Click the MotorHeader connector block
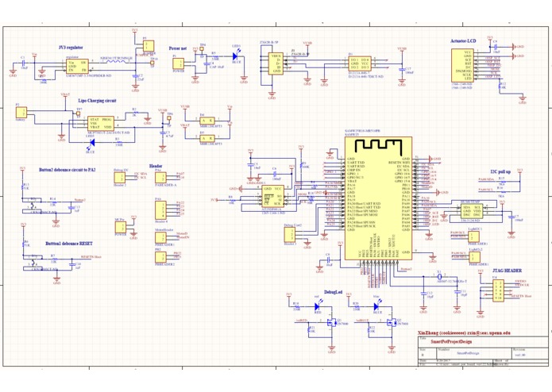Screen dimensions: 552x392 tap(160, 237)
